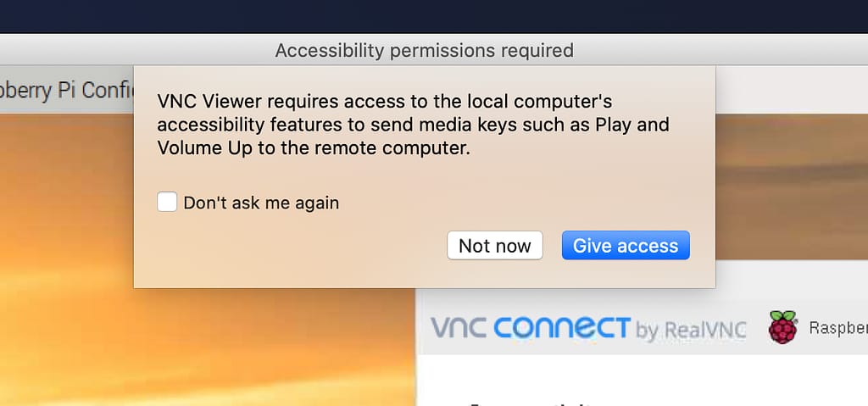The height and width of the screenshot is (406, 868).
Task: Click the empty dialog area beside 'Not now'
Action: click(297, 250)
